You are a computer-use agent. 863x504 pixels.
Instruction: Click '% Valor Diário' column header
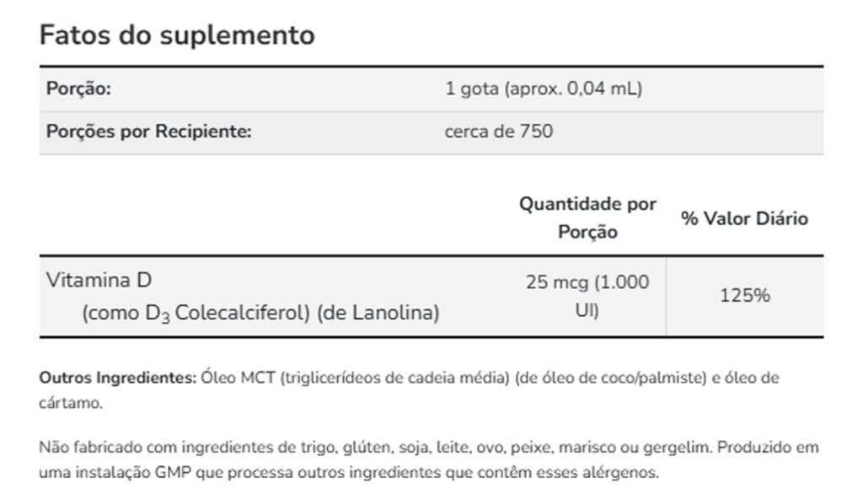coord(744,218)
